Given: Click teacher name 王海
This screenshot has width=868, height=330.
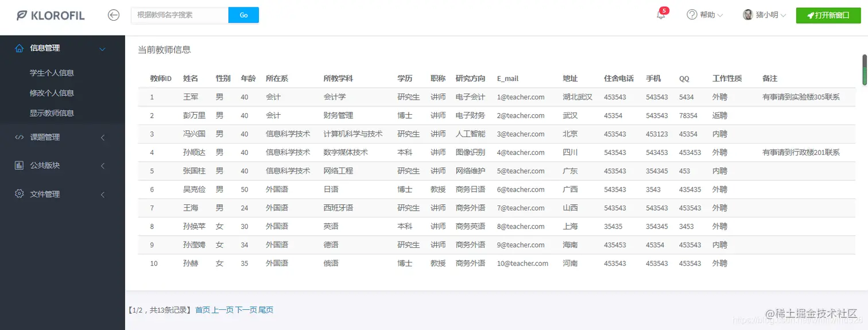Looking at the screenshot, I should coord(191,208).
